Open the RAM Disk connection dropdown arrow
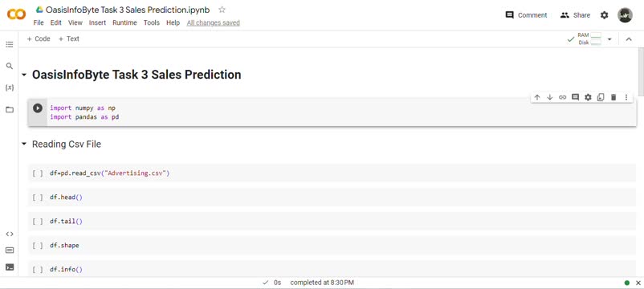Screen dimensions: 644x289 (x=609, y=39)
